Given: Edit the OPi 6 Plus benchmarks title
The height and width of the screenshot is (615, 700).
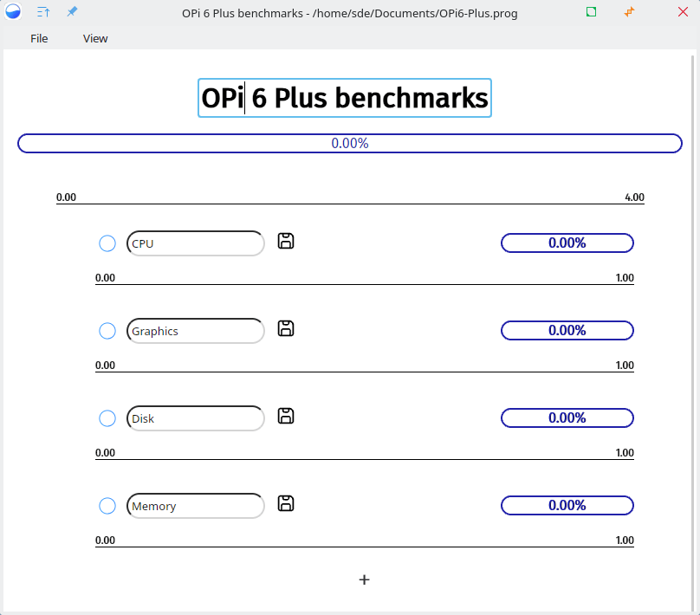Looking at the screenshot, I should tap(345, 98).
